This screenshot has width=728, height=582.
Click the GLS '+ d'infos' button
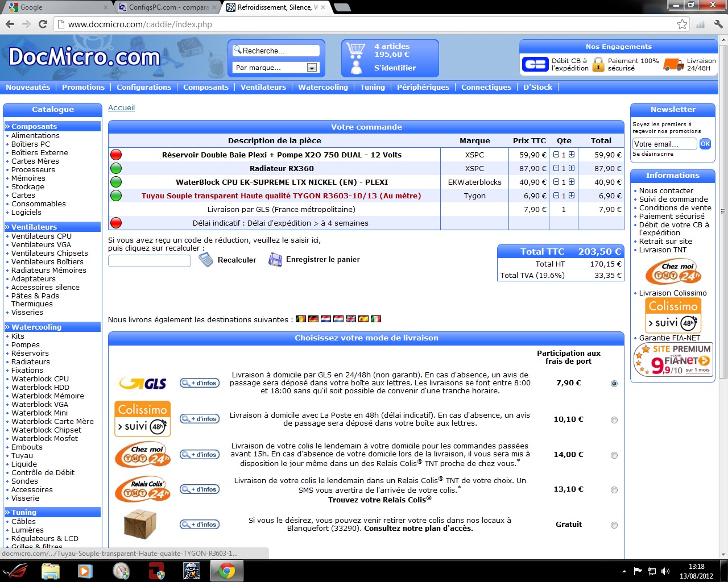tap(200, 383)
